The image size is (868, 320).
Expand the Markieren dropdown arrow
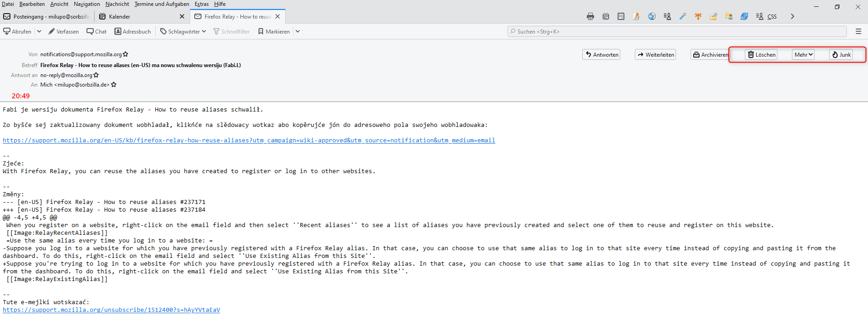[x=297, y=31]
